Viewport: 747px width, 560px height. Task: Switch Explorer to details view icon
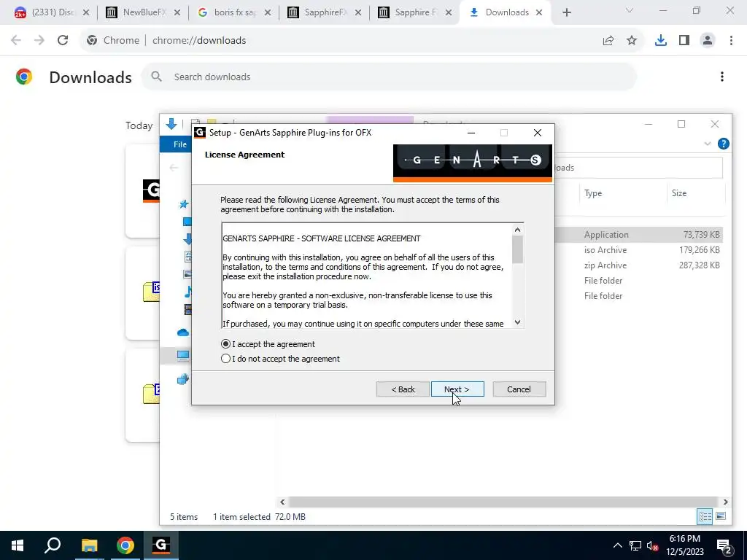point(705,516)
